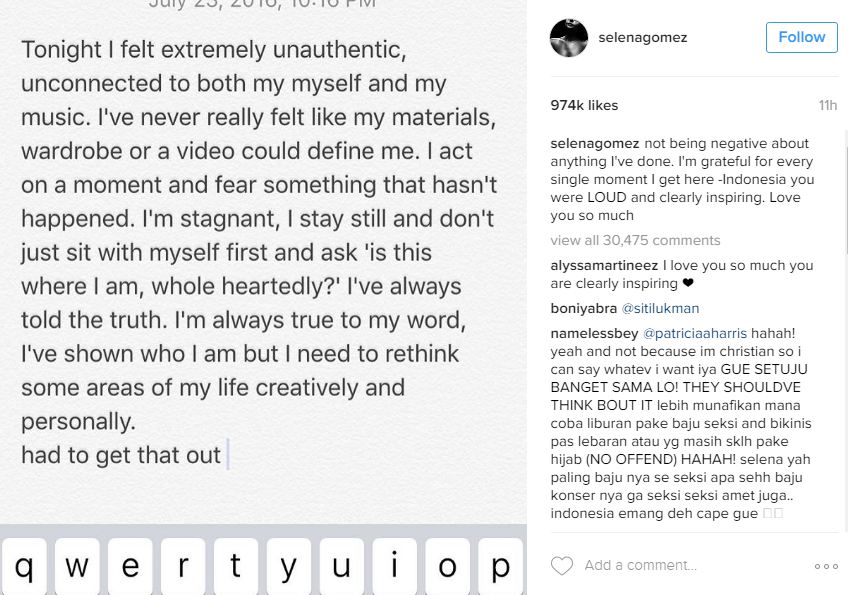
Task: Open the 11h post timestamp
Action: [x=827, y=106]
